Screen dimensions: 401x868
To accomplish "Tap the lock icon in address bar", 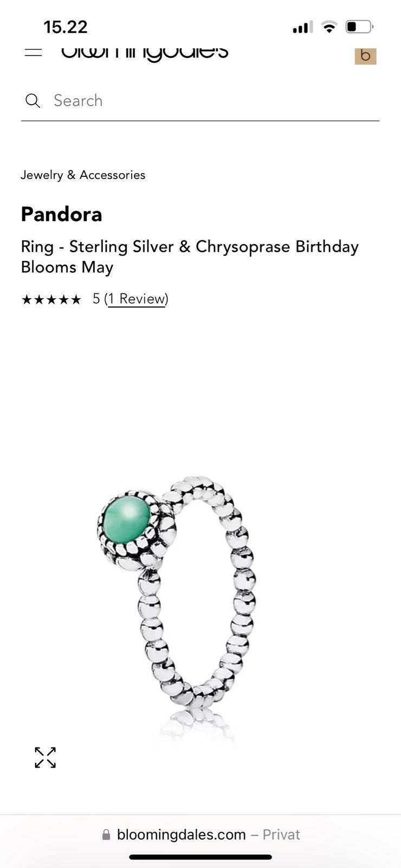I will pos(106,834).
